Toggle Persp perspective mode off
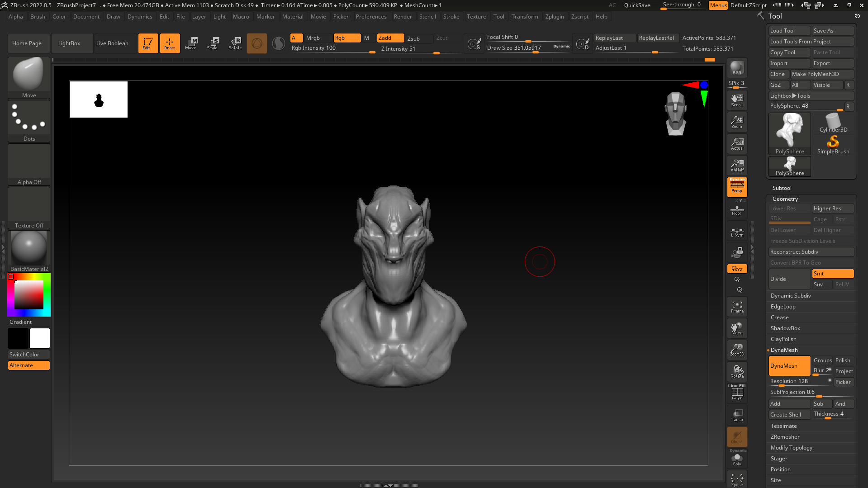This screenshot has width=868, height=488. click(737, 187)
